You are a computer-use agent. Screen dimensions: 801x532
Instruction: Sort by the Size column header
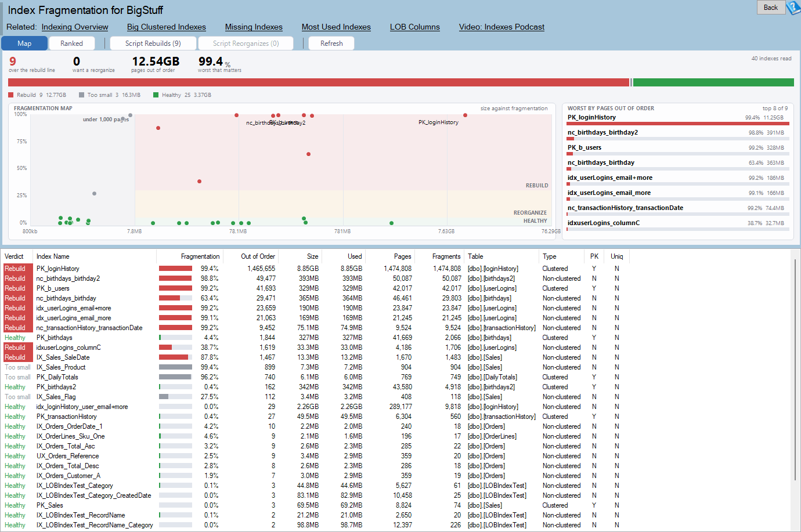pos(300,256)
